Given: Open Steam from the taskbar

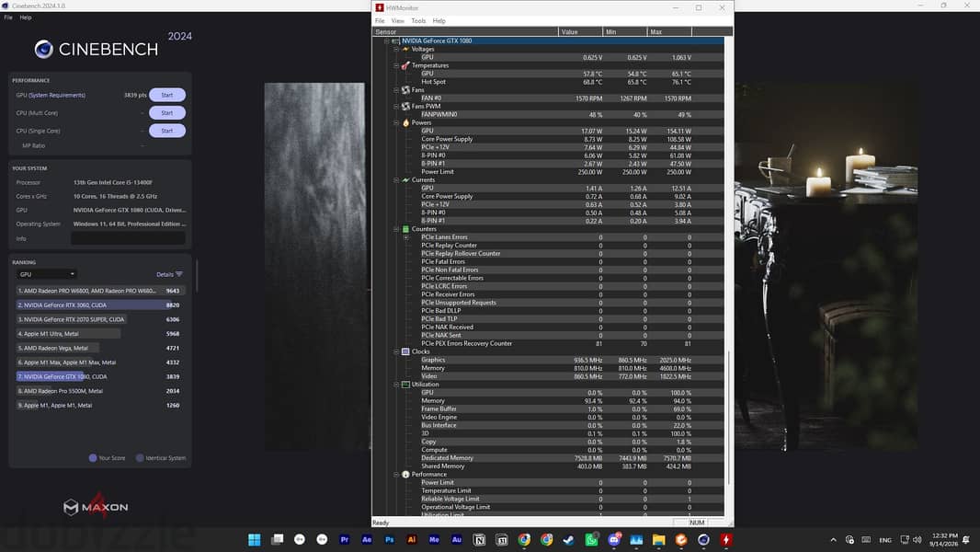Looking at the screenshot, I should 569,539.
